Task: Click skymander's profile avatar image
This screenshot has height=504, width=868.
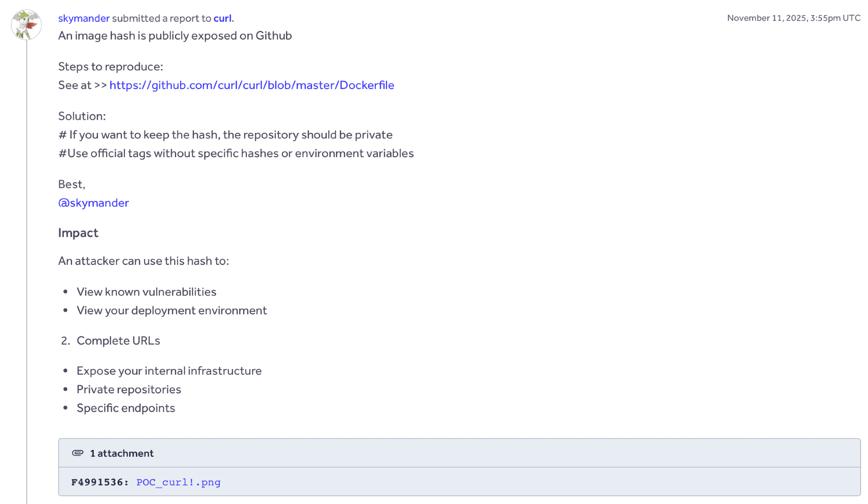Action: point(26,25)
